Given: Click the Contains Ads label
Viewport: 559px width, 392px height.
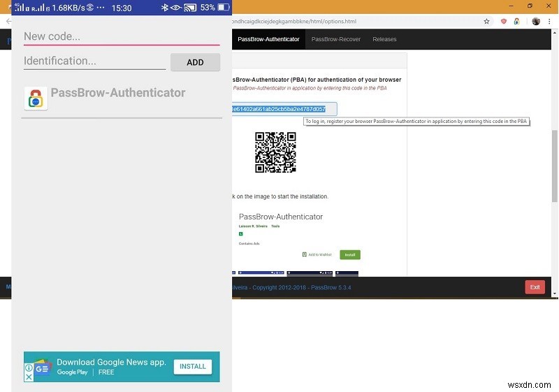Looking at the screenshot, I should pos(249,244).
